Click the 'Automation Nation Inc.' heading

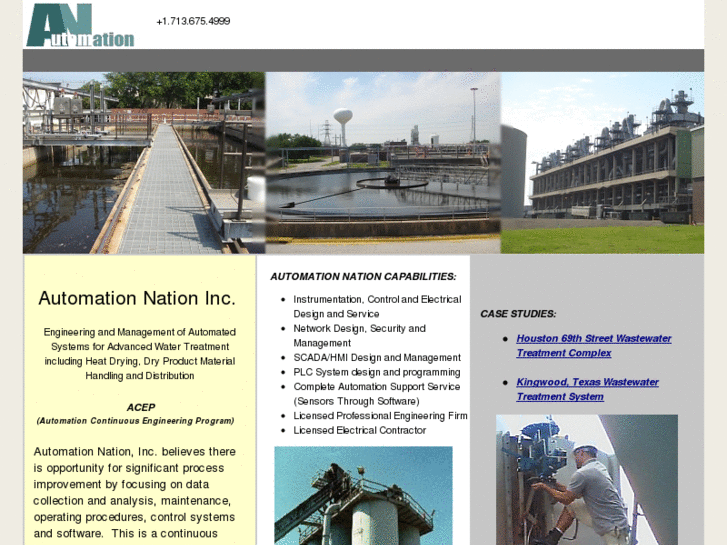tap(137, 298)
